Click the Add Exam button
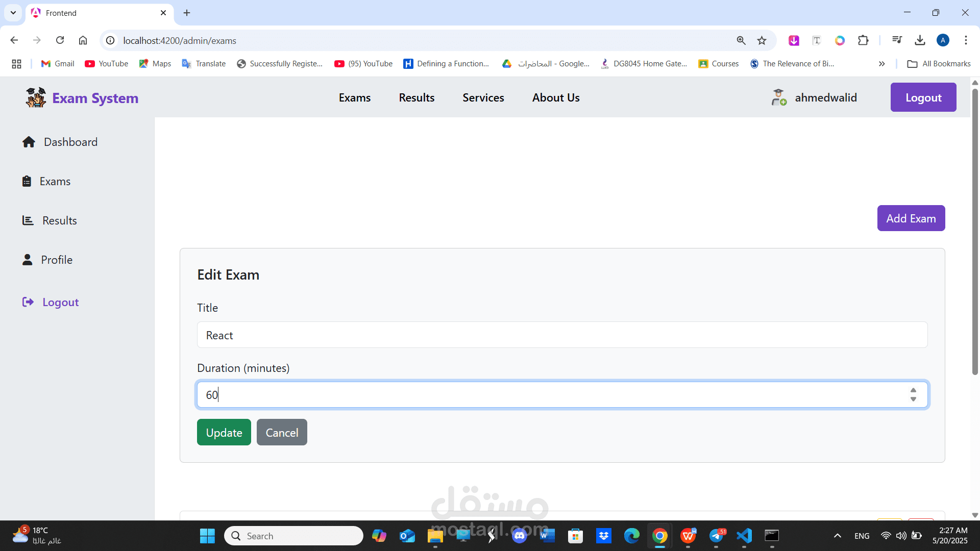This screenshot has width=980, height=551. coord(911,218)
